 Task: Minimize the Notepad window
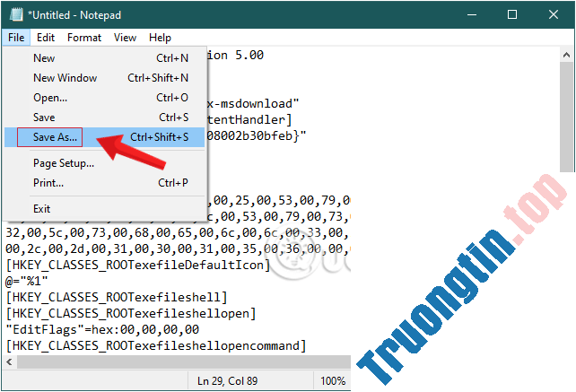pos(470,14)
